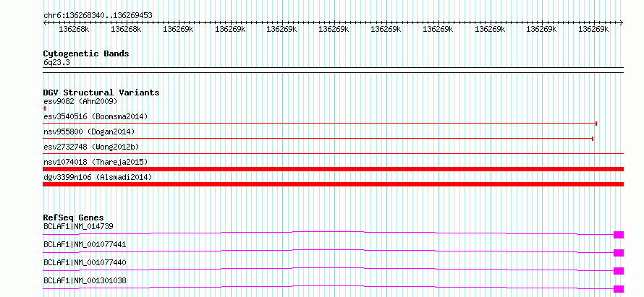Select the magenta exon box of NM_014739
644x297 pixels.
(x=619, y=235)
